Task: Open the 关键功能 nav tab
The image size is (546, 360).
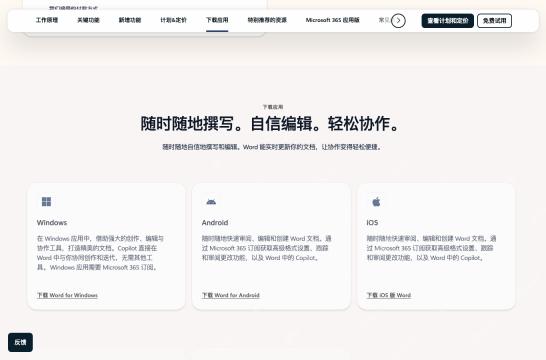Action: point(88,20)
